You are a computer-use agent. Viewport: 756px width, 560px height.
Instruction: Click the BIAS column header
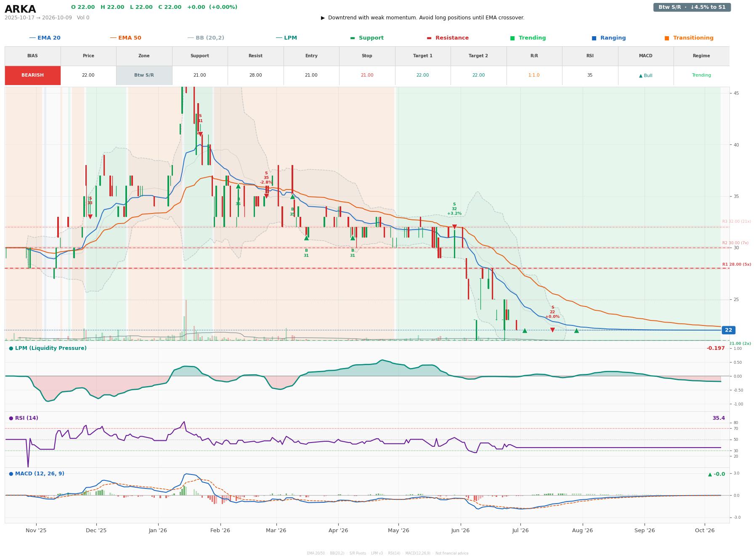pos(33,56)
